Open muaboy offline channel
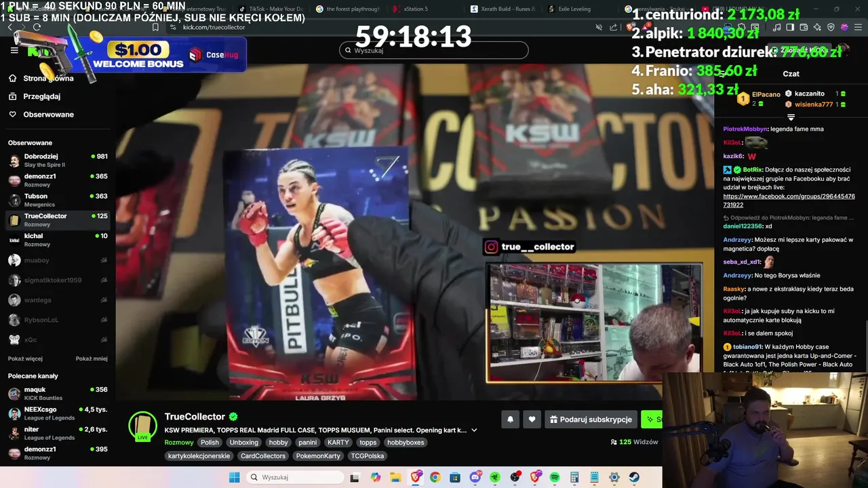Screen dimensions: 868x488 58,260
